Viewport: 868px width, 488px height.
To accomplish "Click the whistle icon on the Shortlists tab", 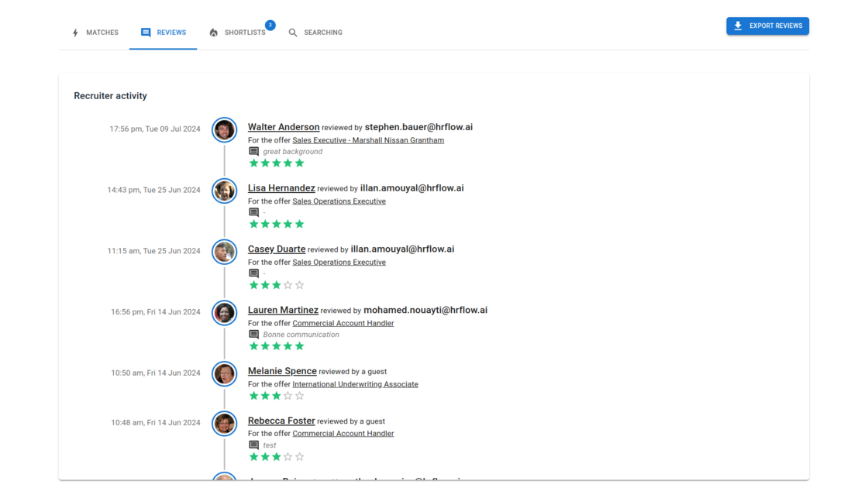I will pyautogui.click(x=212, y=33).
